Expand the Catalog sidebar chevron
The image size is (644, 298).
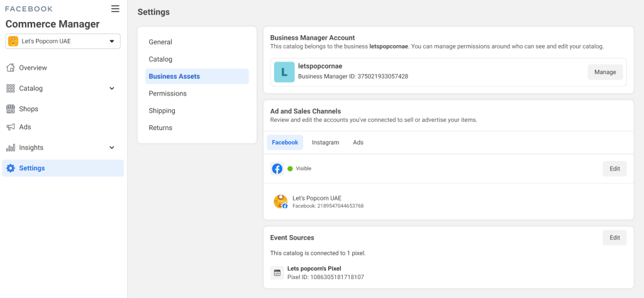pos(112,88)
